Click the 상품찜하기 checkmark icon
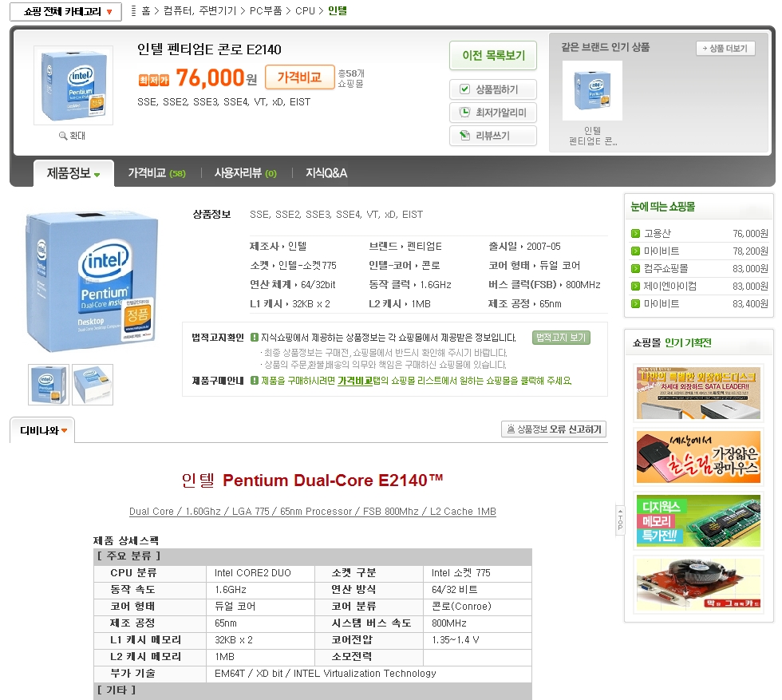782x700 pixels. point(464,89)
